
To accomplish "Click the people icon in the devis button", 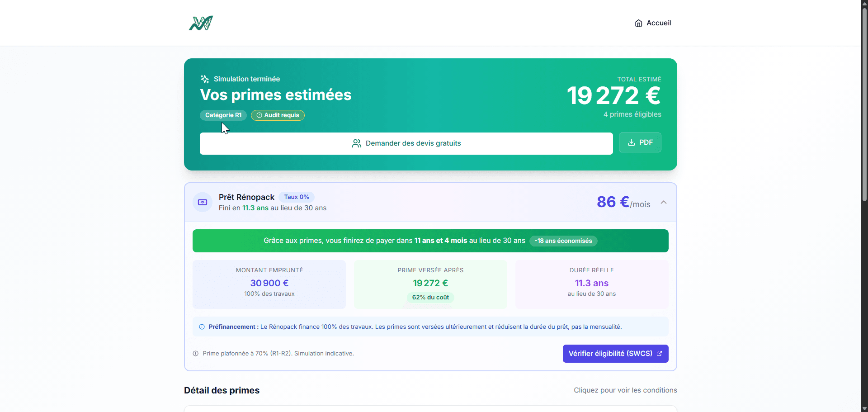I will click(357, 143).
